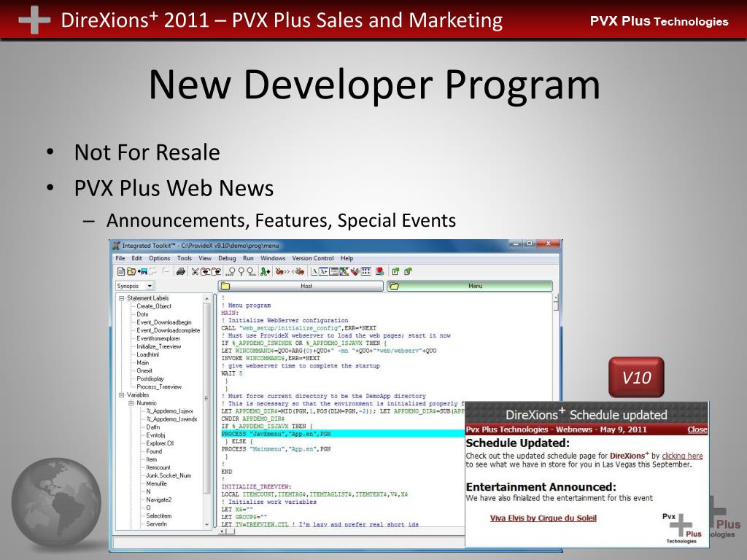Screen dimensions: 747x560
Task: Open the Windows menu
Action: (273, 258)
